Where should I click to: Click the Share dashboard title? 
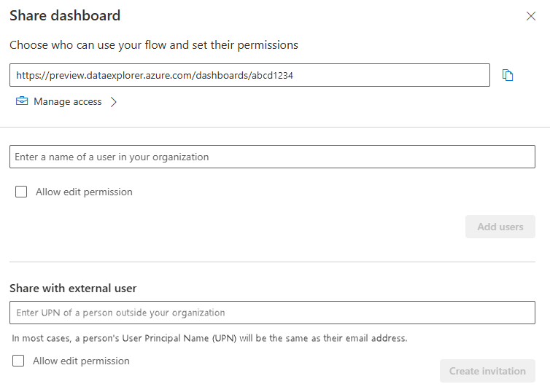(x=65, y=15)
